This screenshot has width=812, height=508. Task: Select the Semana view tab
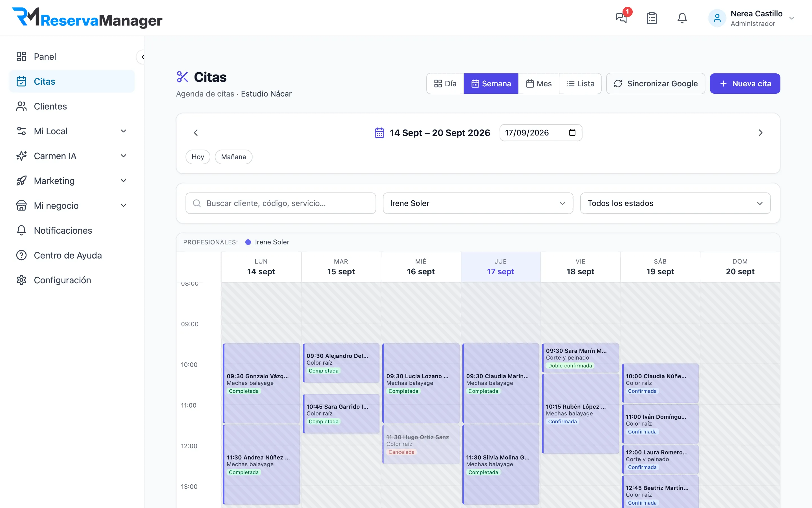491,84
